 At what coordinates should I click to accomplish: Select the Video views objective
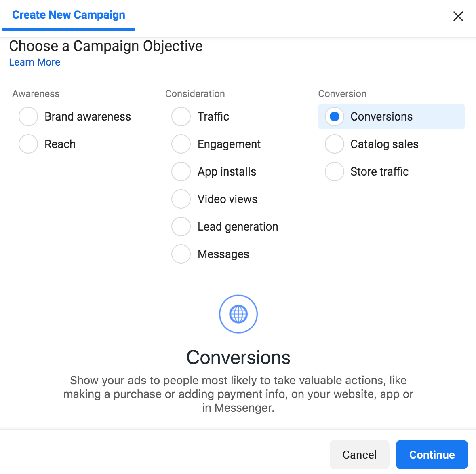(181, 199)
